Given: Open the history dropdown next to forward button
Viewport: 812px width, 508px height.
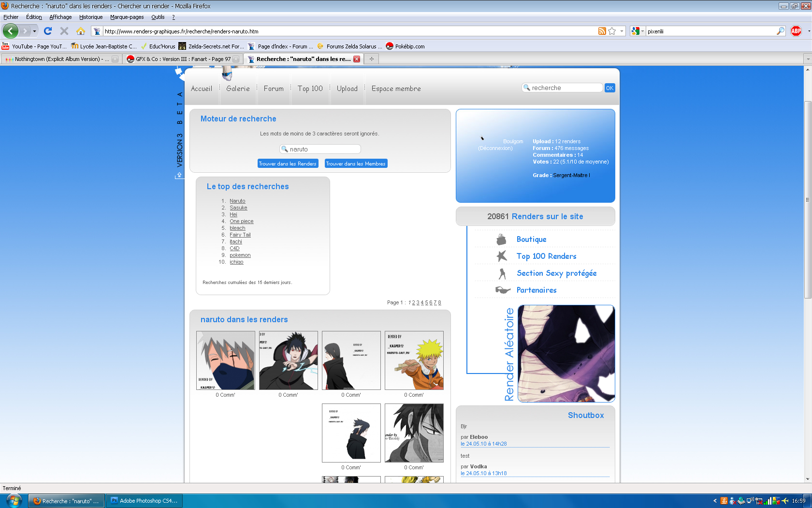Looking at the screenshot, I should [x=34, y=31].
